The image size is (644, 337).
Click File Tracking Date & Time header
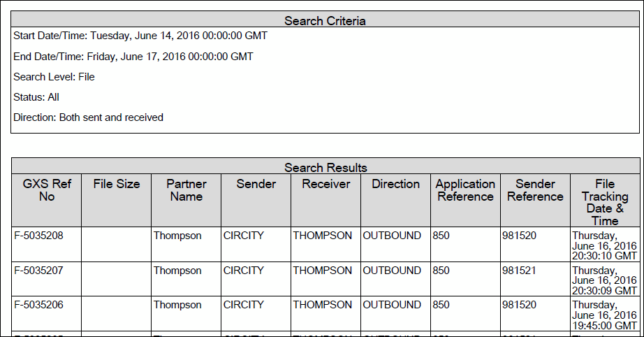click(605, 202)
